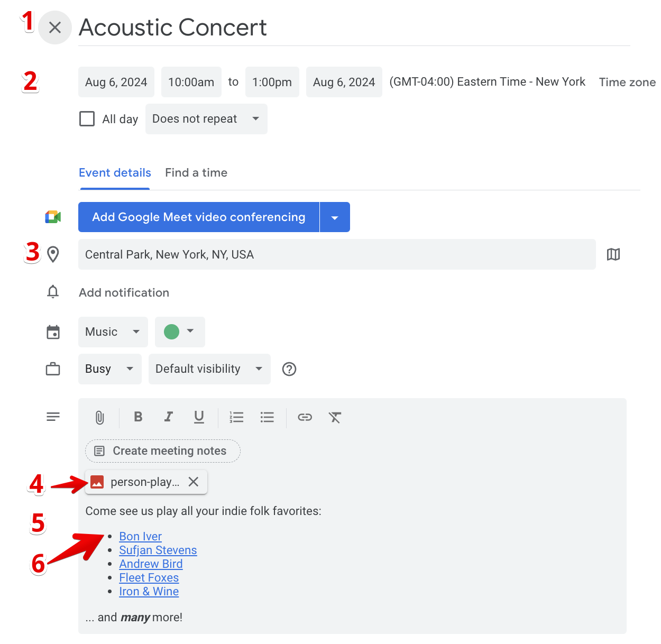Enable the All day checkbox
The width and height of the screenshot is (661, 644).
pyautogui.click(x=87, y=119)
